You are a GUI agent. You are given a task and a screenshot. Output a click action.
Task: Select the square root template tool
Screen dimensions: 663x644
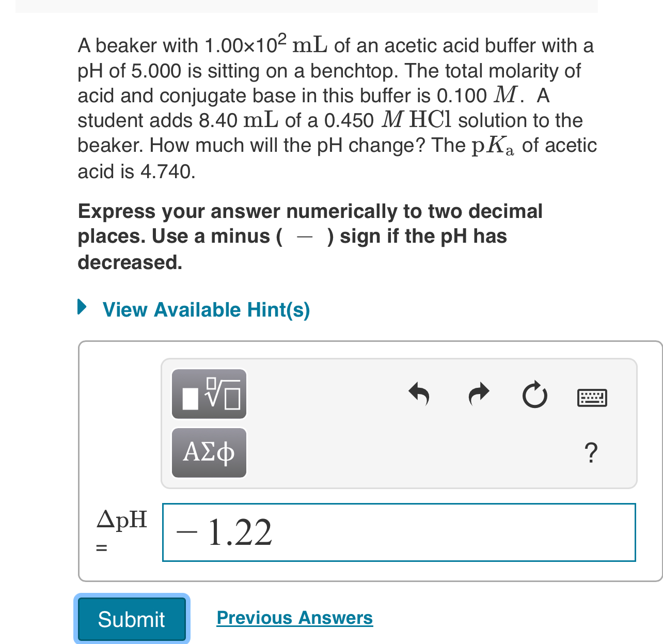(209, 394)
